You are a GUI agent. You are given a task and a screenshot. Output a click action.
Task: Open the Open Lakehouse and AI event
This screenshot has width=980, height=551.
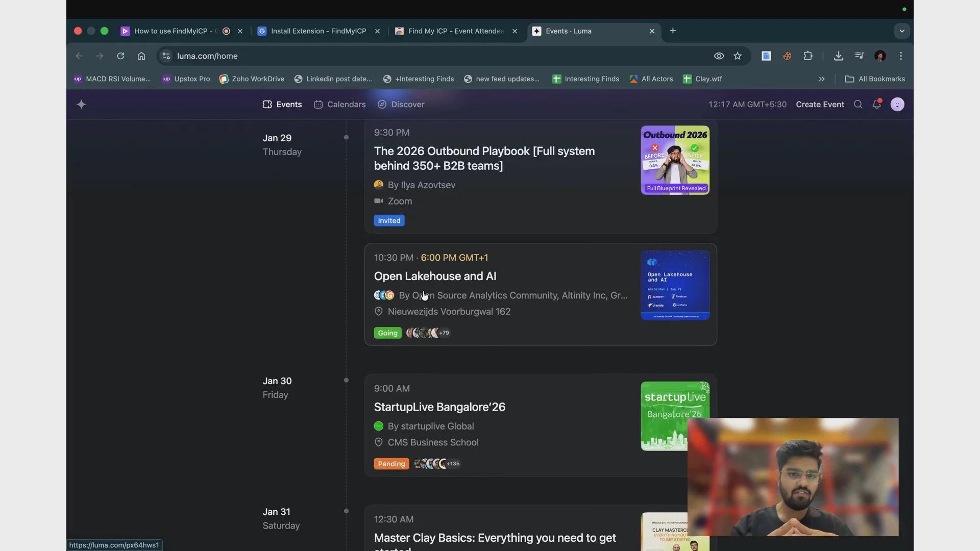coord(435,276)
